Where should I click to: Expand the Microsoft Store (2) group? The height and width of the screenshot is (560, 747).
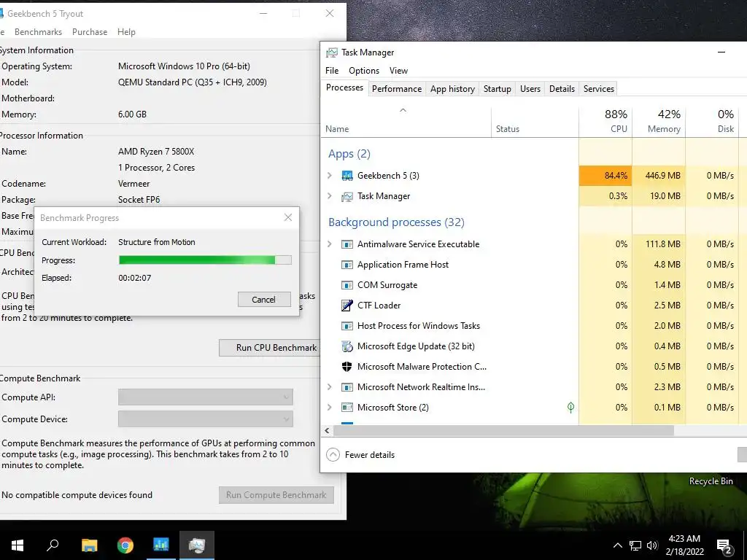point(329,408)
